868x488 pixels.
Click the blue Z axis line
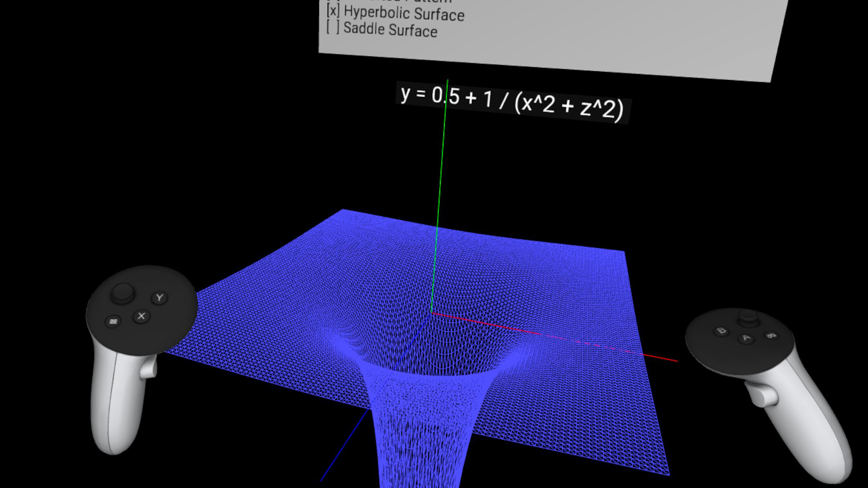344,445
